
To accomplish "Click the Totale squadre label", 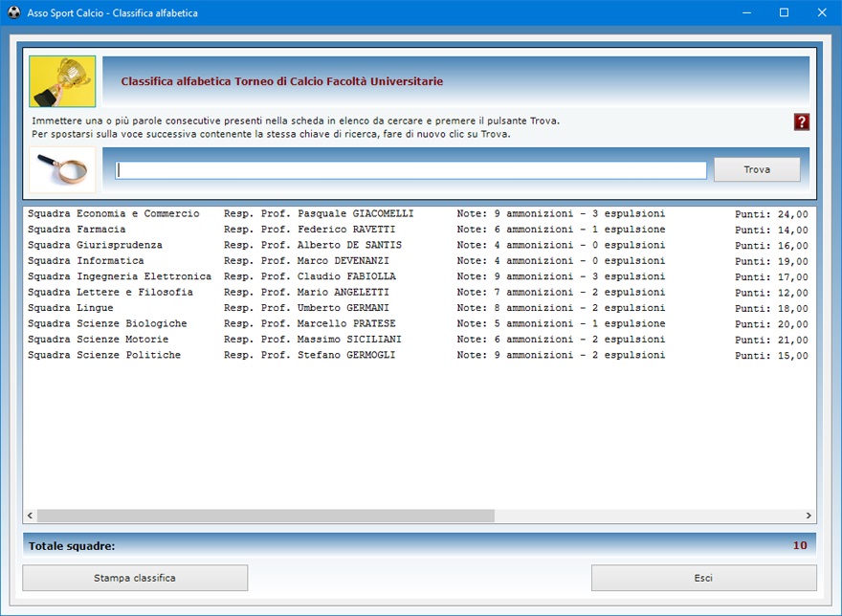I will (72, 546).
